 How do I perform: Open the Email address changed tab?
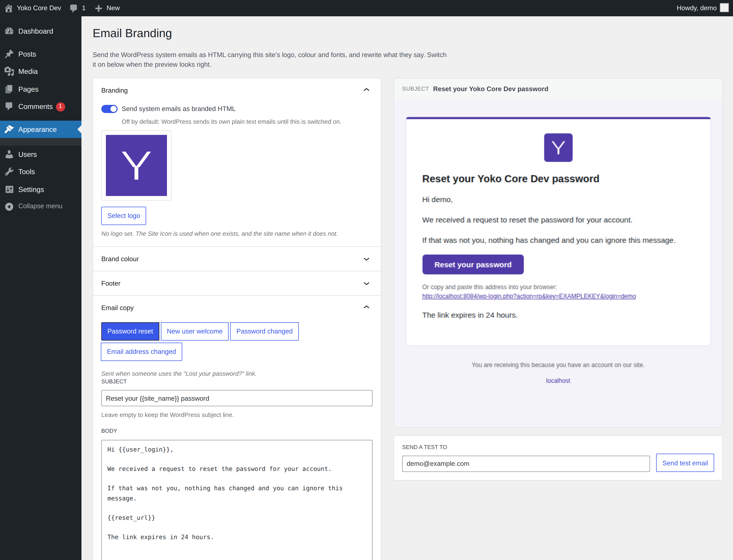coord(141,352)
